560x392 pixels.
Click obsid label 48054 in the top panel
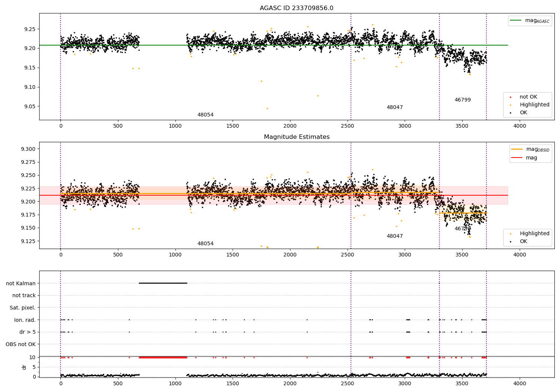(x=205, y=115)
